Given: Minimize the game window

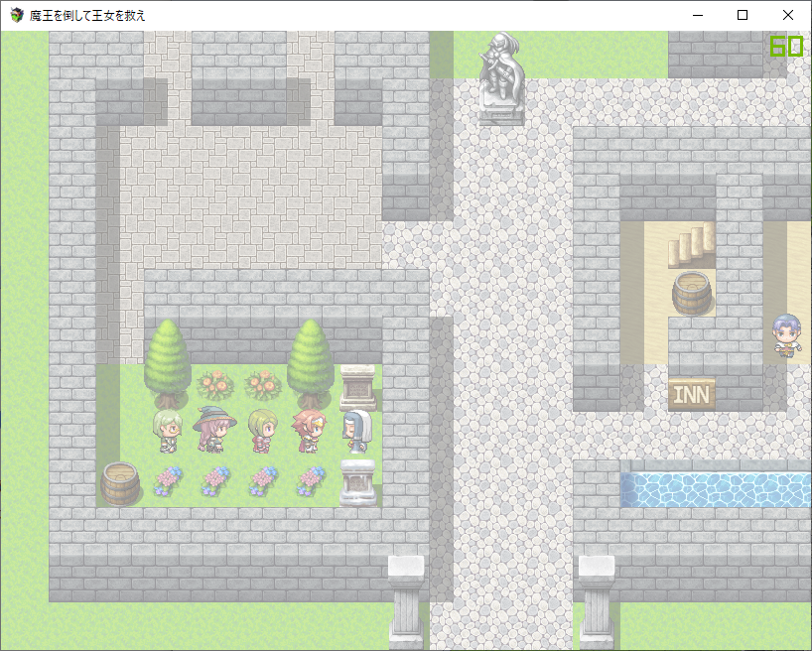Looking at the screenshot, I should click(x=697, y=15).
